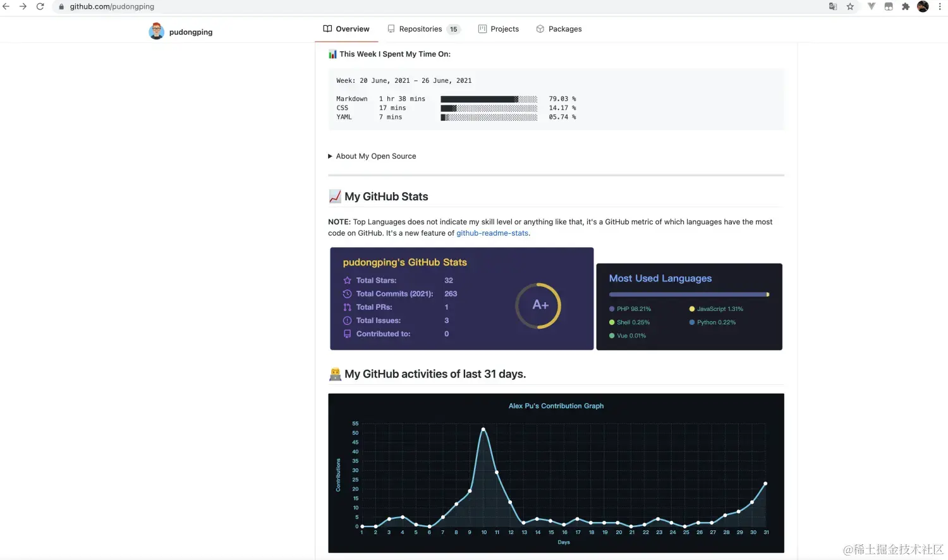The width and height of the screenshot is (948, 560).
Task: Open the extensions puzzle icon
Action: point(906,6)
